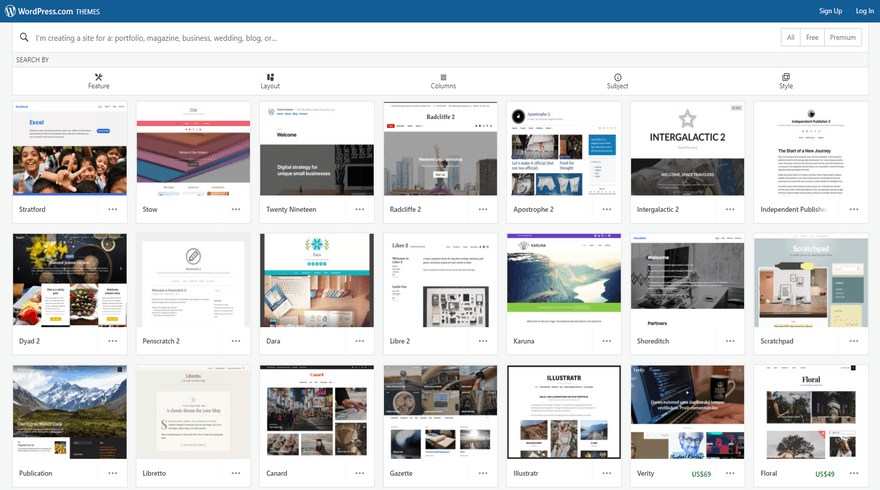This screenshot has width=880, height=490.
Task: Open the Twenty Nineteen theme preview
Action: pyautogui.click(x=317, y=149)
